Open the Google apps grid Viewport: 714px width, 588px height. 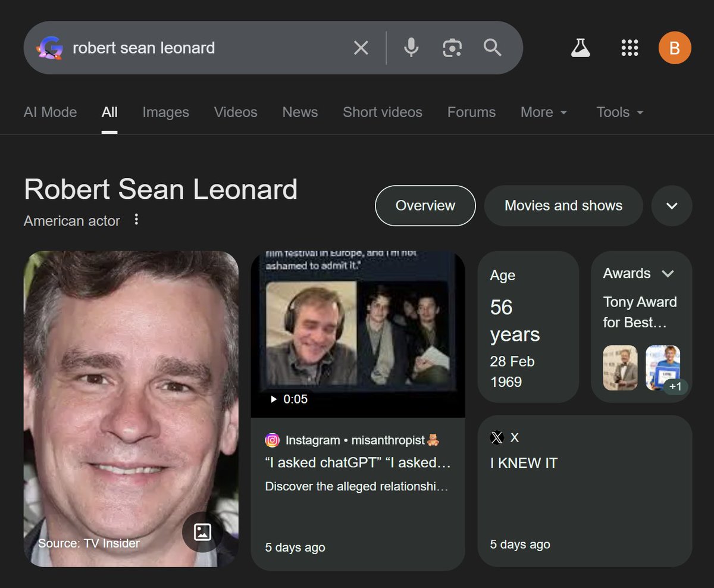point(630,48)
